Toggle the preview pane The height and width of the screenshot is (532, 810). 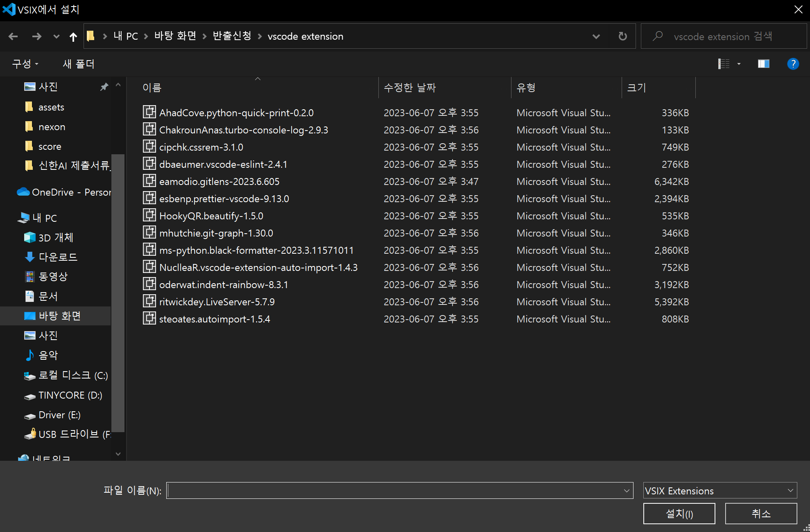click(x=763, y=64)
